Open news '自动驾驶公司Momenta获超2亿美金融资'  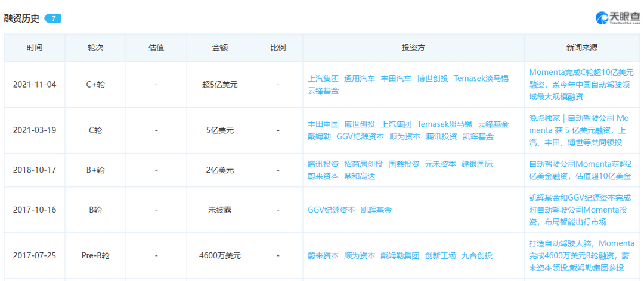[x=581, y=170]
